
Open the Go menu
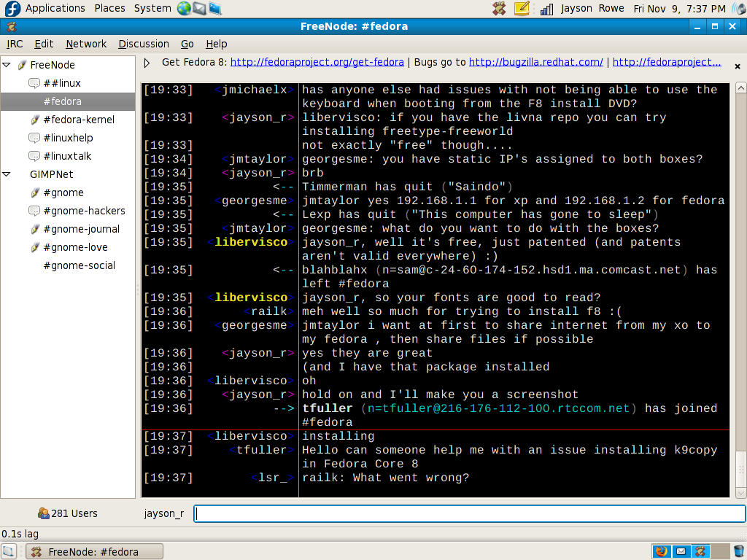point(187,44)
